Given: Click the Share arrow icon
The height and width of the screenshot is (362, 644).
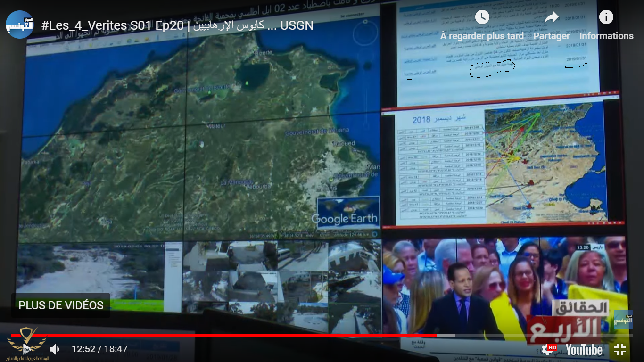Looking at the screenshot, I should pos(551,17).
